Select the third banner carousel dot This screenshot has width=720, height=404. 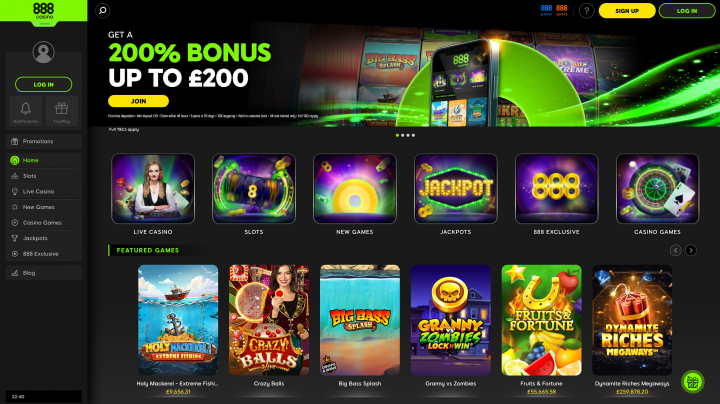(x=408, y=135)
